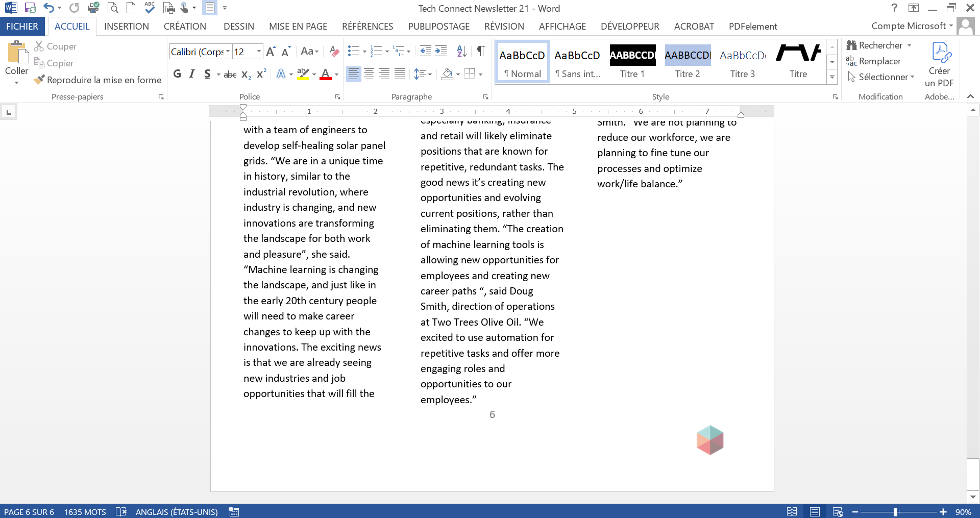Switch to the MISE EN PAGE tab
The image size is (980, 518).
click(298, 27)
